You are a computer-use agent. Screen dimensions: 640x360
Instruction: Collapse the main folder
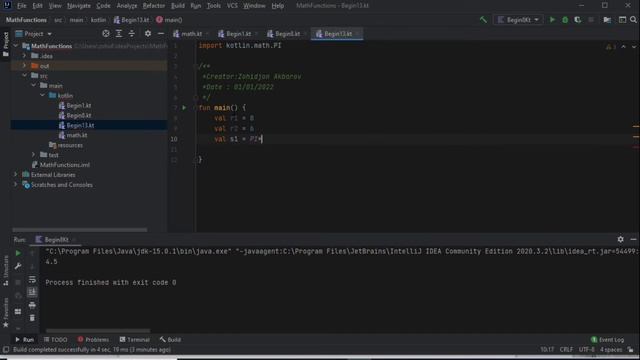click(33, 86)
